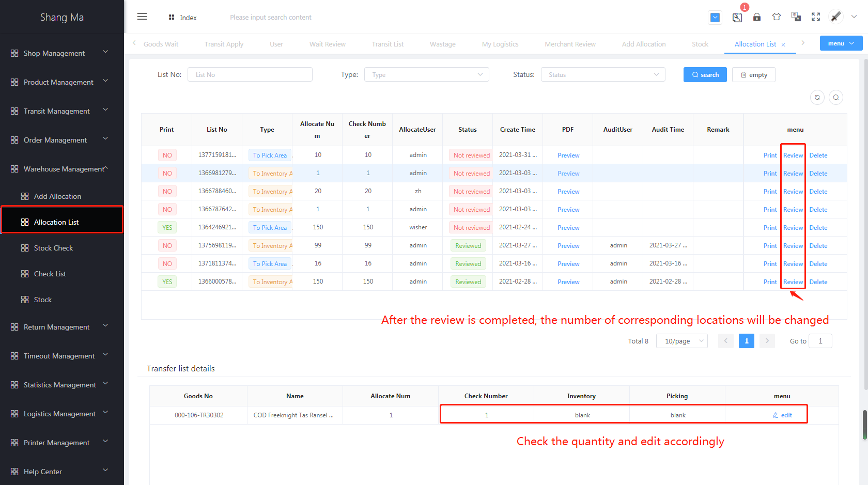Click the sword user avatar
The height and width of the screenshot is (485, 868).
coord(836,17)
